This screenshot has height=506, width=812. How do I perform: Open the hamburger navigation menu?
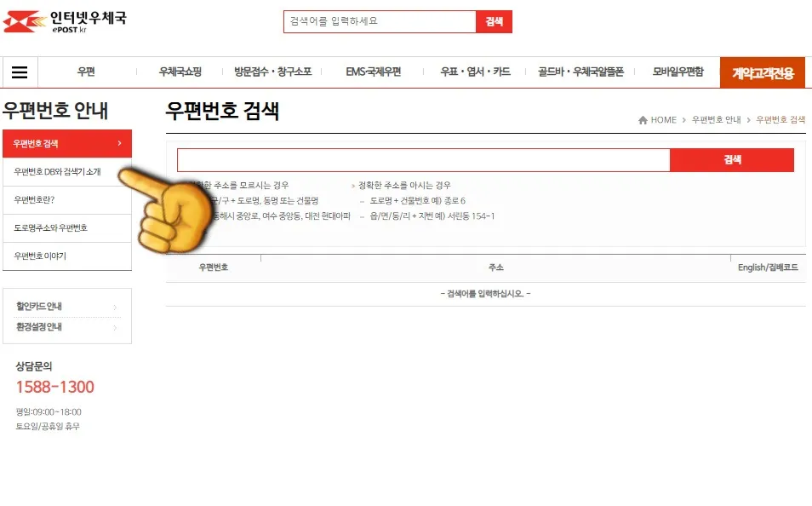pyautogui.click(x=19, y=72)
